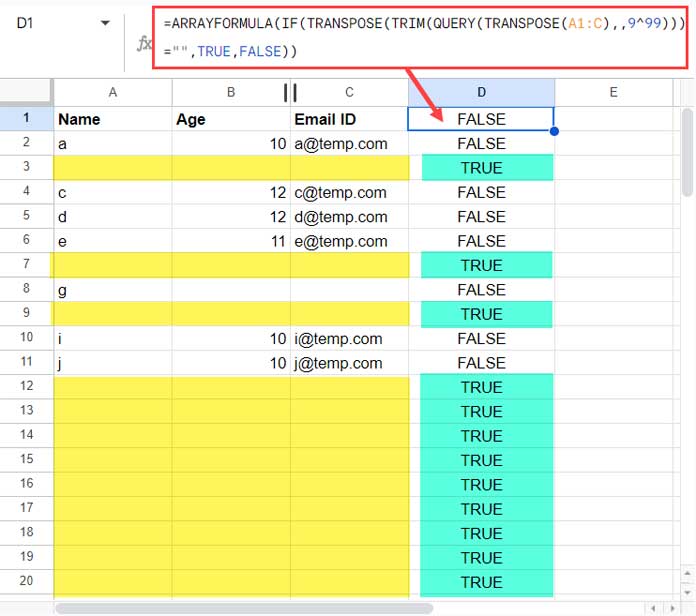Viewport: 696px width, 616px height.
Task: Click cell containing j@temp.com
Action: click(349, 363)
